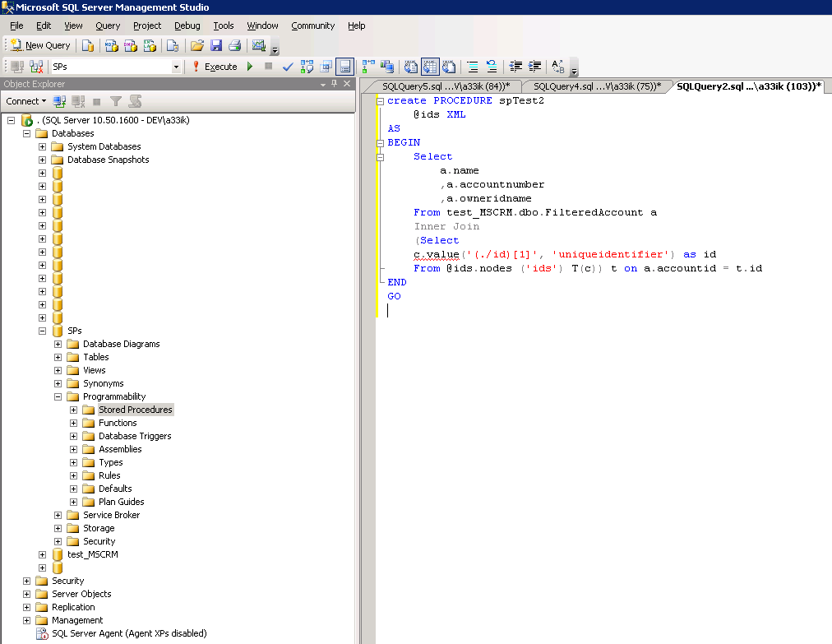
Task: Parse the query with the blue checkmark
Action: (288, 67)
